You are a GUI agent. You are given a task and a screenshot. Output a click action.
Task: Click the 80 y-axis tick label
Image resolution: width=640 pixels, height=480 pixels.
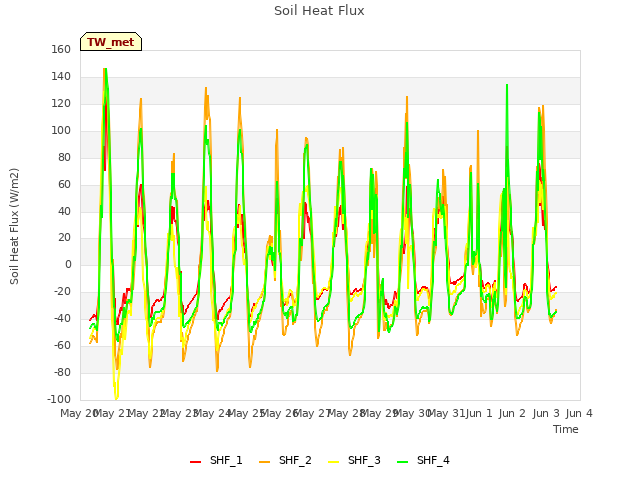tap(64, 157)
